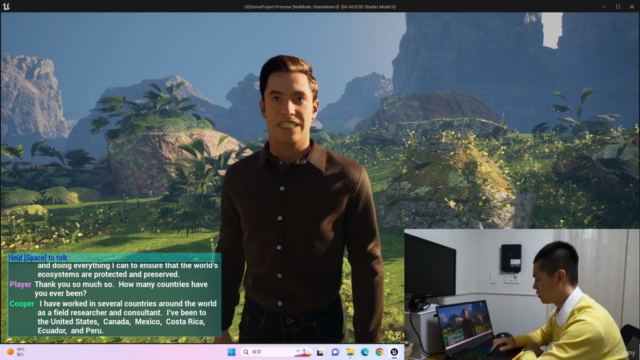Click the Unreal Engine logo in title bar
The height and width of the screenshot is (360, 640).
6,7
